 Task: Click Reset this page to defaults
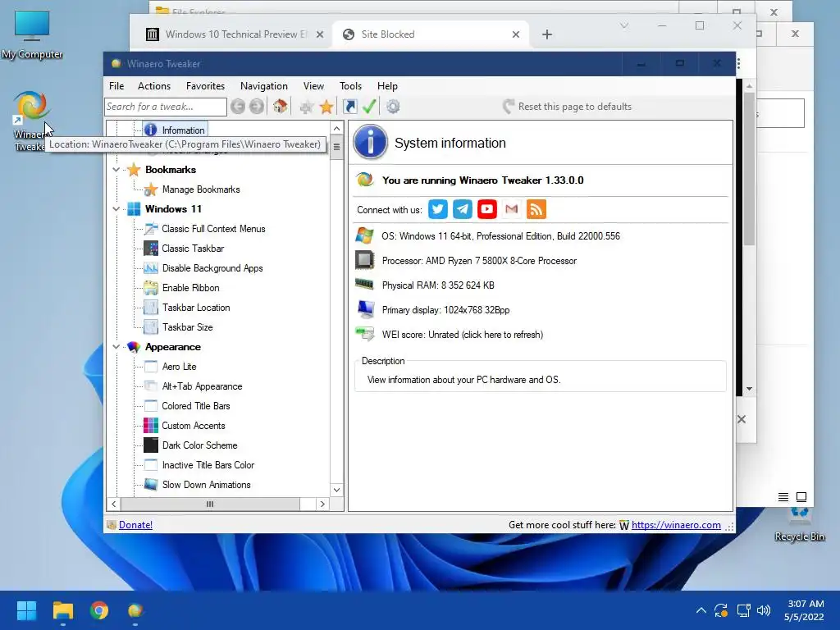coord(567,106)
